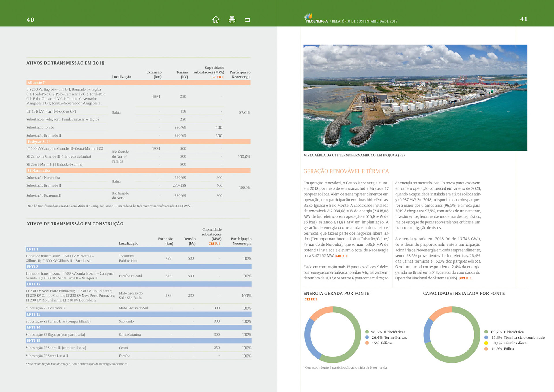Click the home icon in header
This screenshot has width=554, height=392.
pos(216,19)
